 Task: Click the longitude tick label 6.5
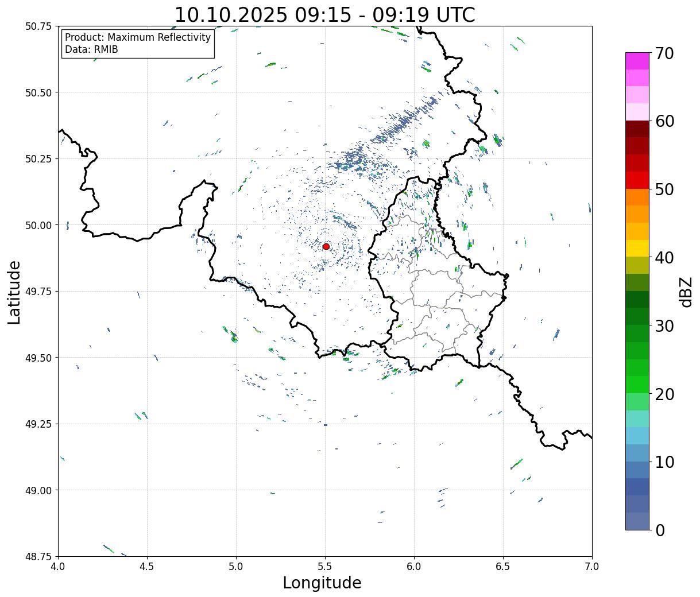click(503, 567)
